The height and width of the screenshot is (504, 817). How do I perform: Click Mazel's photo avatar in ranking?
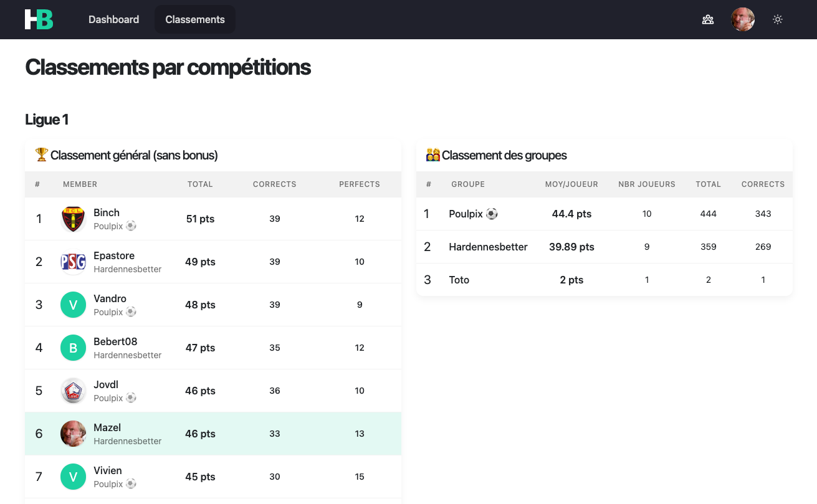tap(73, 434)
